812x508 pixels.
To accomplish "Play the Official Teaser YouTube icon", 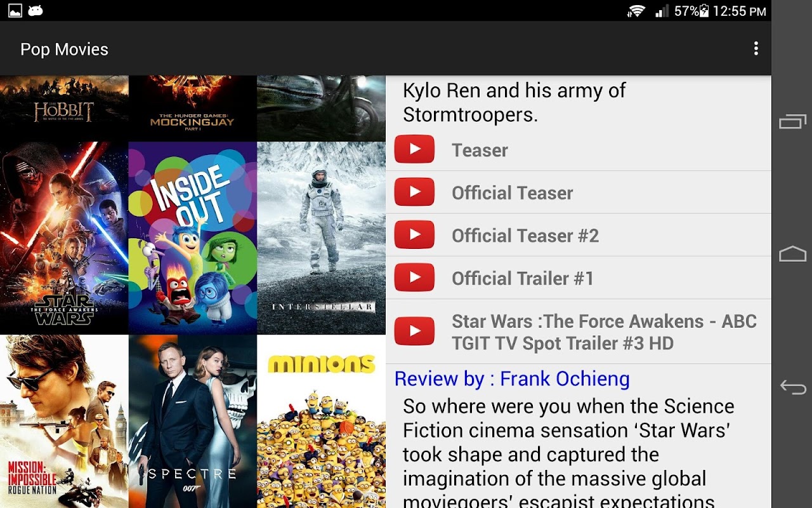I will click(414, 192).
